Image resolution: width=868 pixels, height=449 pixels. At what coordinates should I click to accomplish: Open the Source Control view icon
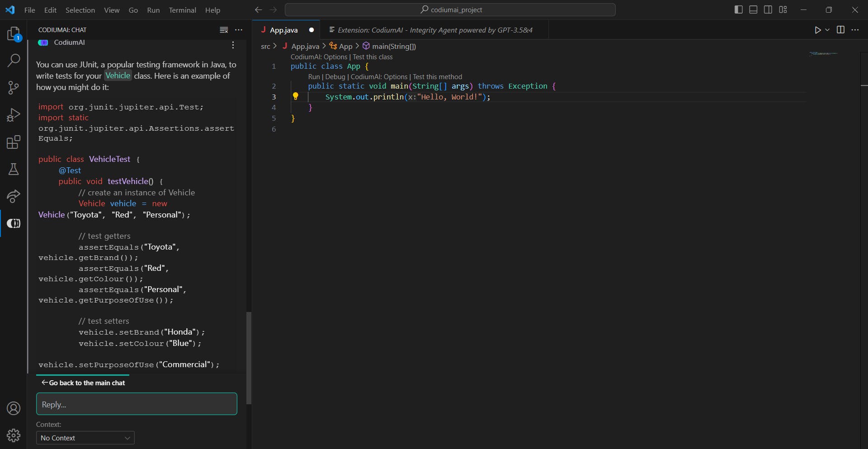click(x=14, y=88)
